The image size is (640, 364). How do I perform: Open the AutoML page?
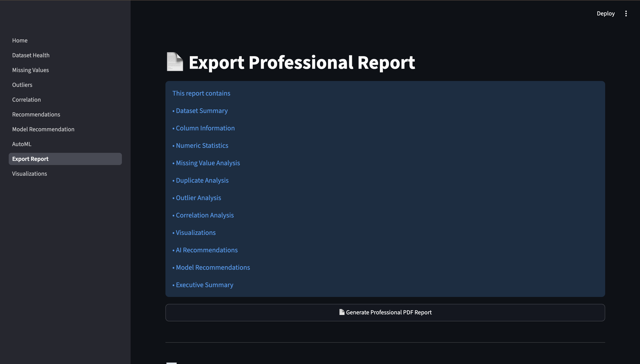(x=65, y=144)
